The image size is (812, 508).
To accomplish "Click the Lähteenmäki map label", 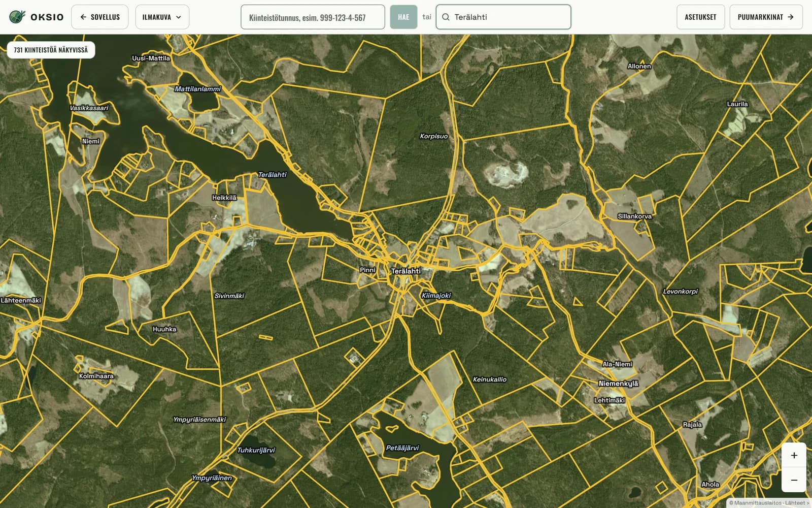I will [21, 300].
